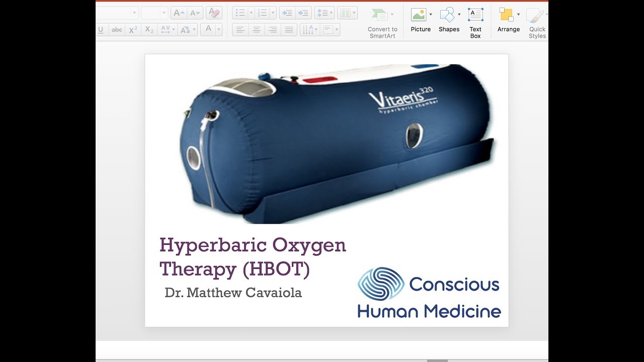Open the align text vertical button
Image resolution: width=644 pixels, height=362 pixels.
click(x=330, y=30)
